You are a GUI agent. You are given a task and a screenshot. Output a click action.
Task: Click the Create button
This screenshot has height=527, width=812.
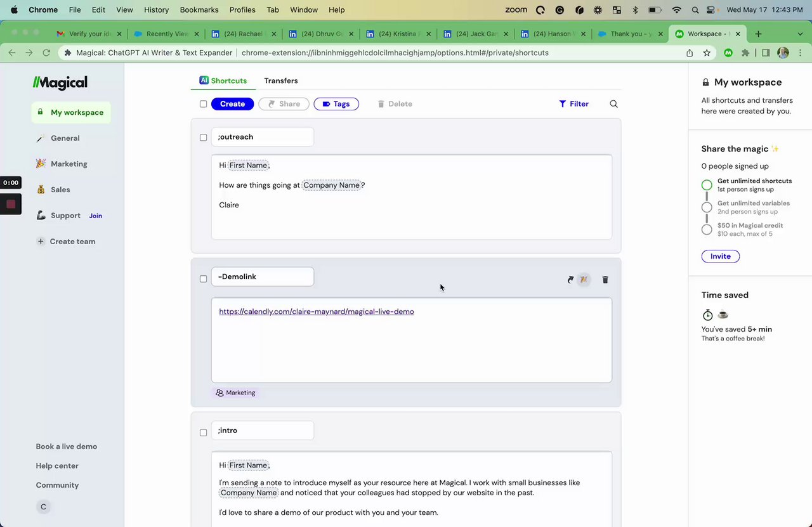(x=232, y=104)
